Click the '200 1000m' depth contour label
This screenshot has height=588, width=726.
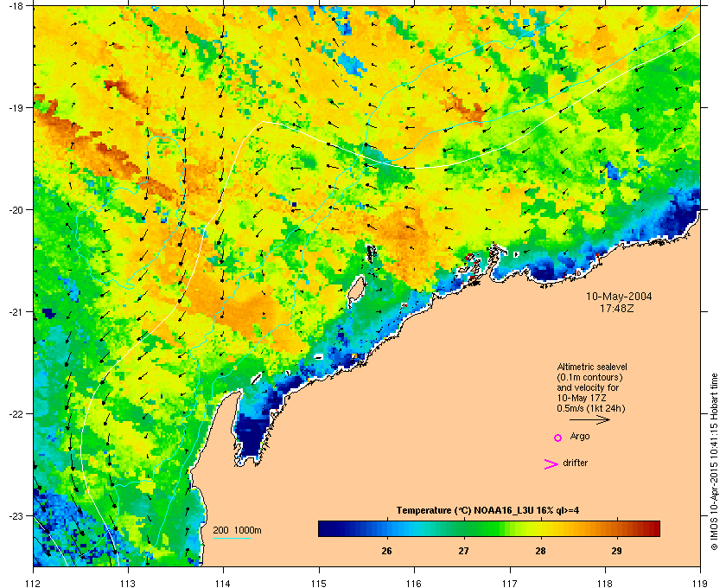(237, 530)
